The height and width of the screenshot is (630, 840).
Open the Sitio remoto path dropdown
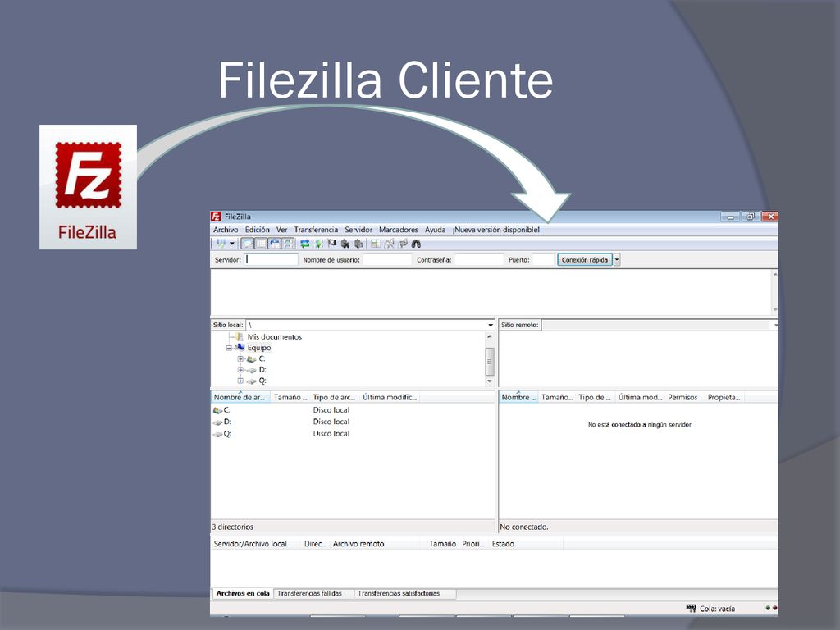775,325
